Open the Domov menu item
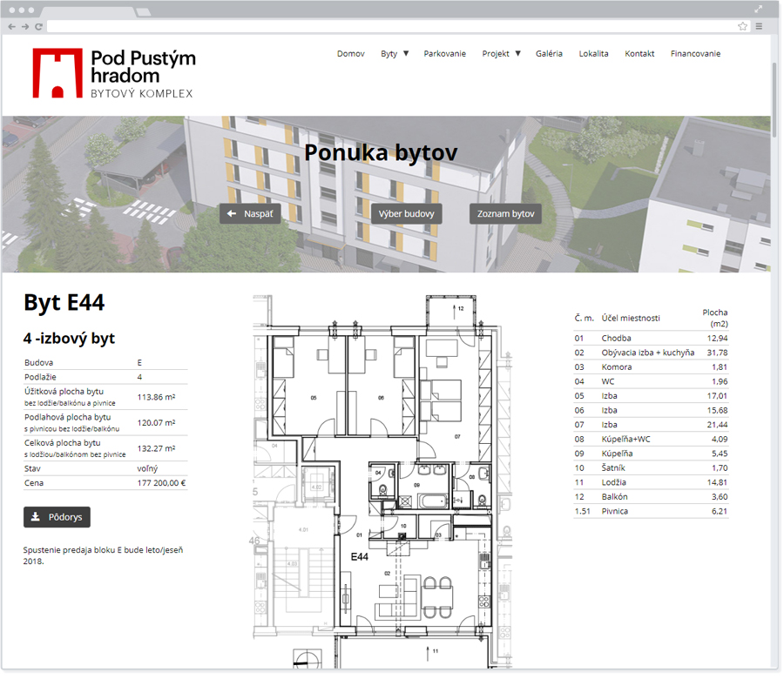This screenshot has height=679, width=784. coord(350,54)
